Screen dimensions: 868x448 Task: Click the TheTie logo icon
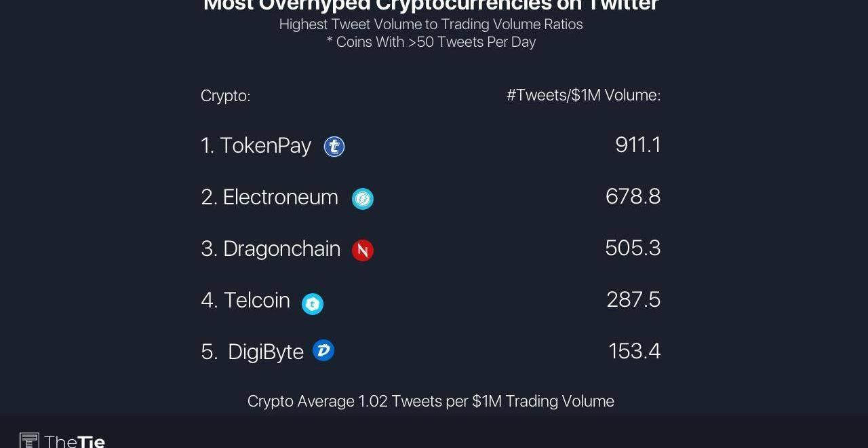tap(29, 441)
